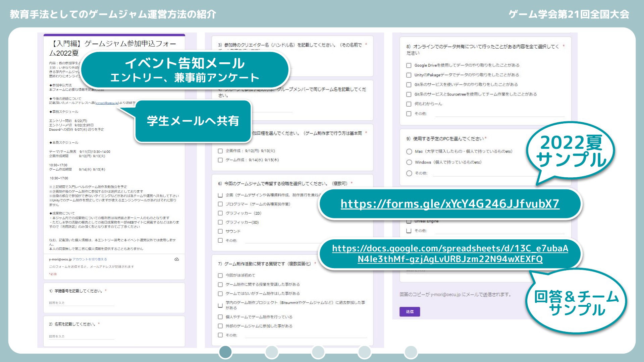The image size is (644, 362).
Task: Open the docs.google.com spreadsheets link
Action: point(450,253)
